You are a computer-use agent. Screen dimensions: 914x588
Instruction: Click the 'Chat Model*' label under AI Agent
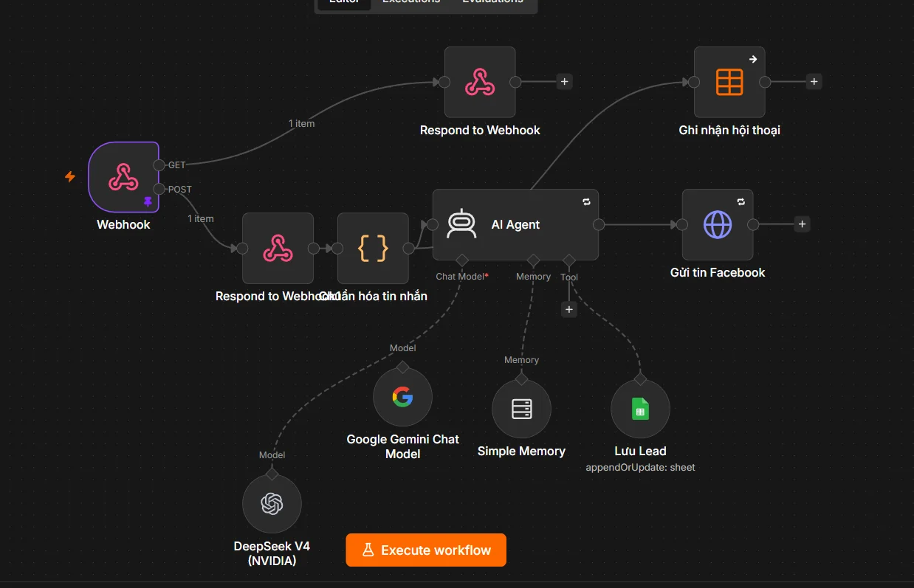tap(462, 277)
